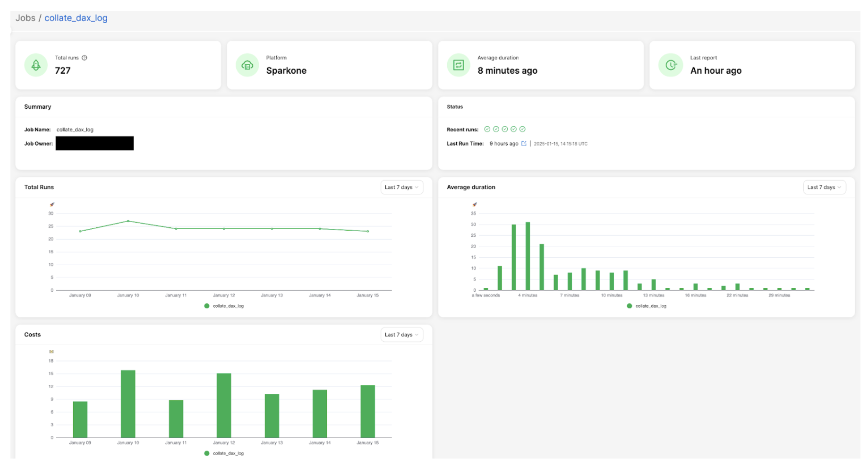Open the collate_dax_log link in breadcrumb
Viewport: 868px width, 467px height.
click(x=76, y=17)
